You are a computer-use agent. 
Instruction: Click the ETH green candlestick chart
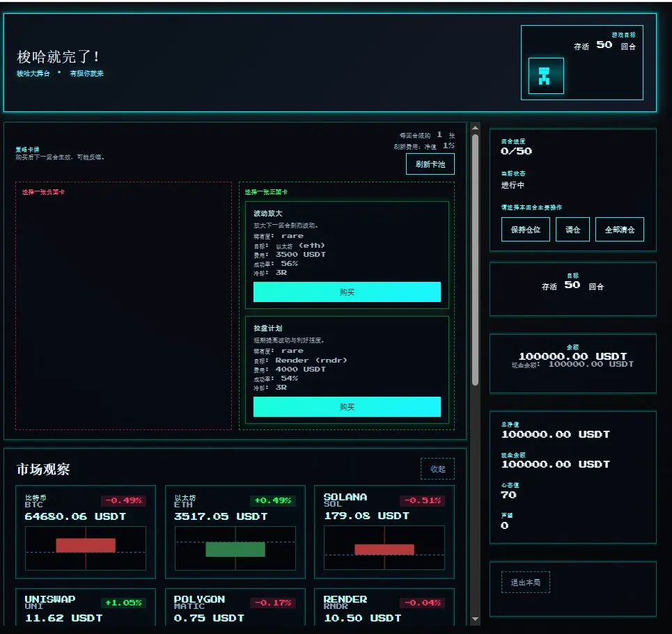pyautogui.click(x=235, y=548)
